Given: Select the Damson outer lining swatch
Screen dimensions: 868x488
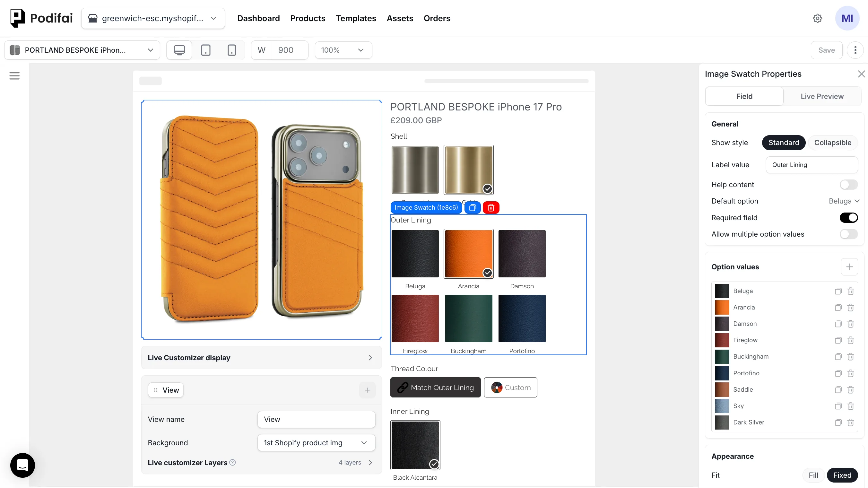Looking at the screenshot, I should pyautogui.click(x=522, y=254).
